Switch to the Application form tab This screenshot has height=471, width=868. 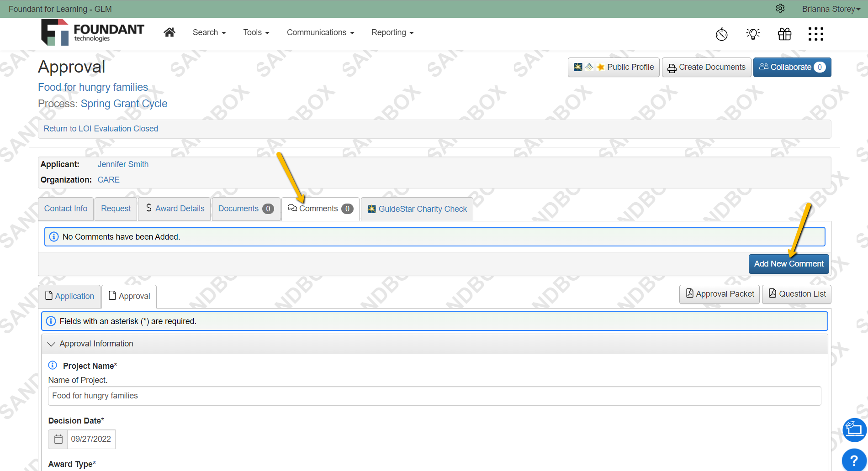pos(69,296)
